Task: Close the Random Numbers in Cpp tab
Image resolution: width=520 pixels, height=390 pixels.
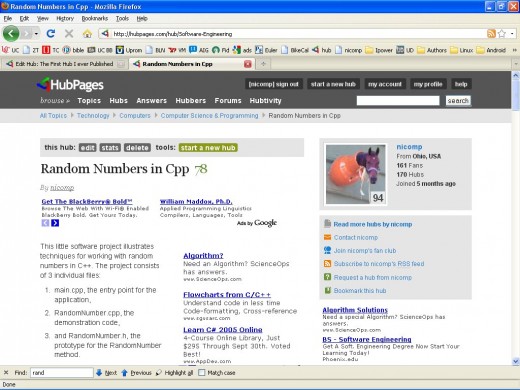Action: [x=248, y=64]
